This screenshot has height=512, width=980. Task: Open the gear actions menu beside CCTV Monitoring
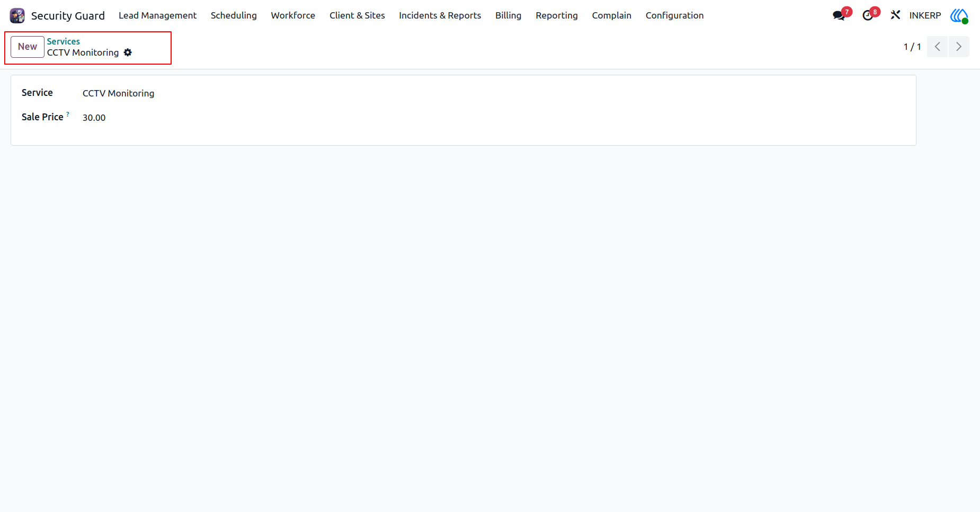[x=128, y=52]
